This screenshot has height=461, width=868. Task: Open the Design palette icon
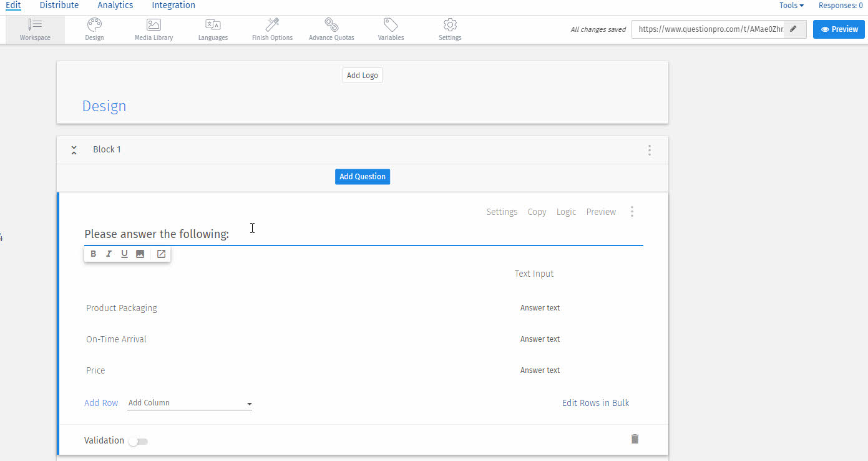(x=94, y=25)
